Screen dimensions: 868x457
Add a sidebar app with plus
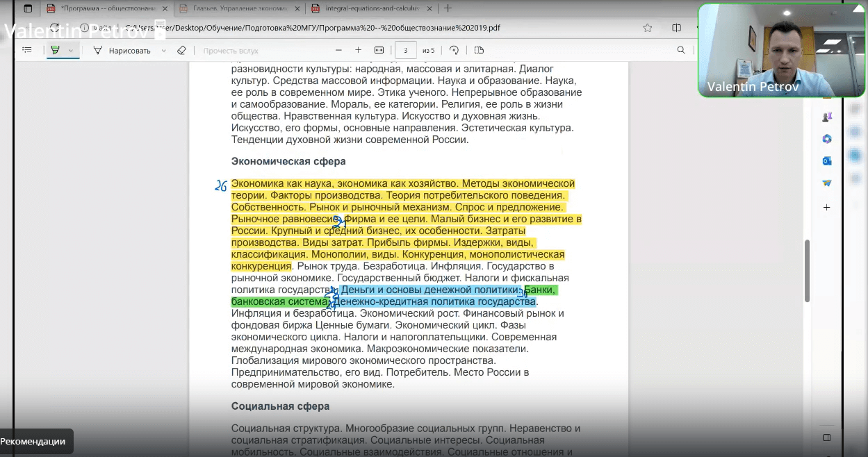[x=826, y=207]
